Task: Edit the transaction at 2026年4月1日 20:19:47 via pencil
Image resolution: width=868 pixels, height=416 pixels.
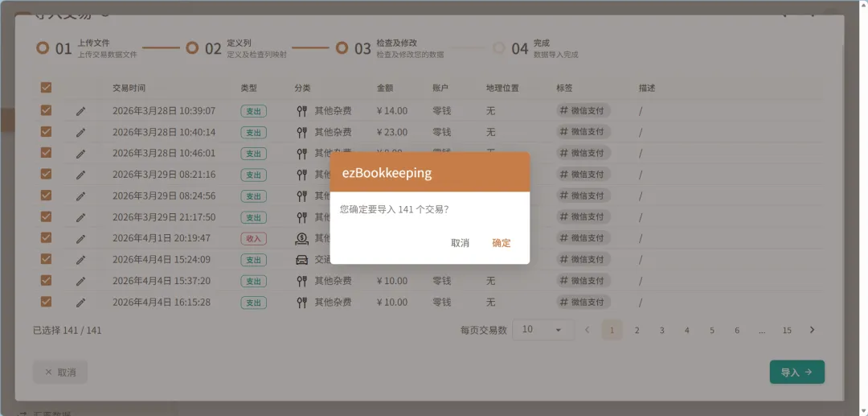Action: pos(81,239)
